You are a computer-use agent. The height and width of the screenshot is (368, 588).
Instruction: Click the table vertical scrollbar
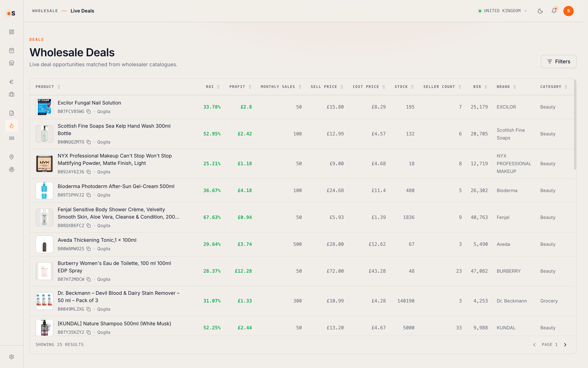click(x=575, y=124)
